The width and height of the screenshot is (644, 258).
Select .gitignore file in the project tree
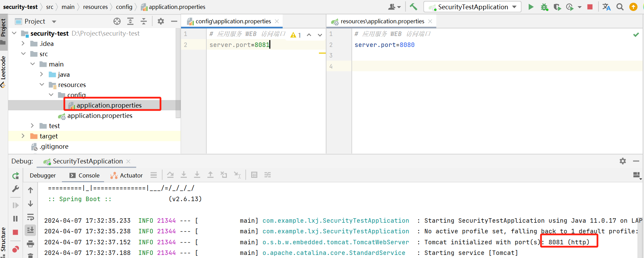click(x=54, y=147)
